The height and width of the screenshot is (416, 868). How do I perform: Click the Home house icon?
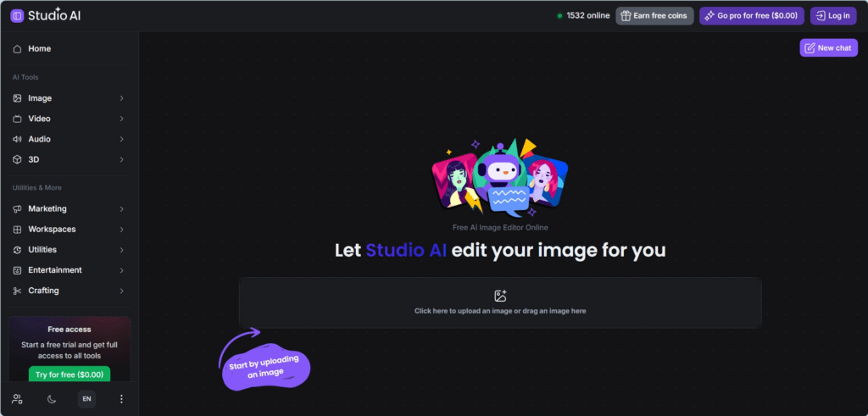[x=17, y=48]
